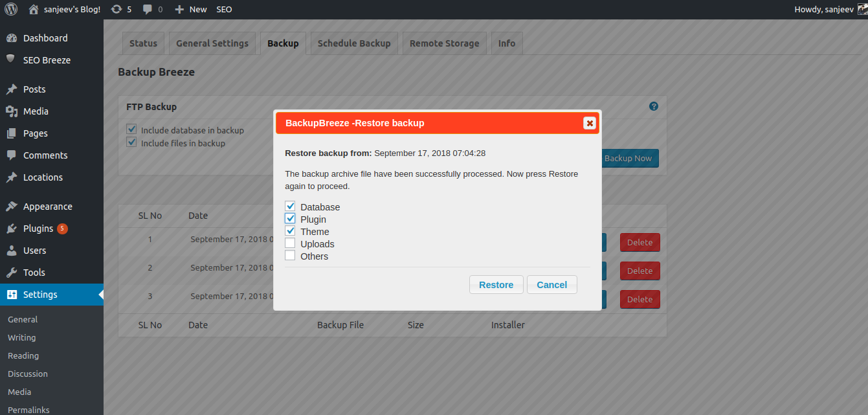This screenshot has width=868, height=415.
Task: Close the Restore backup dialog with the X
Action: click(589, 123)
